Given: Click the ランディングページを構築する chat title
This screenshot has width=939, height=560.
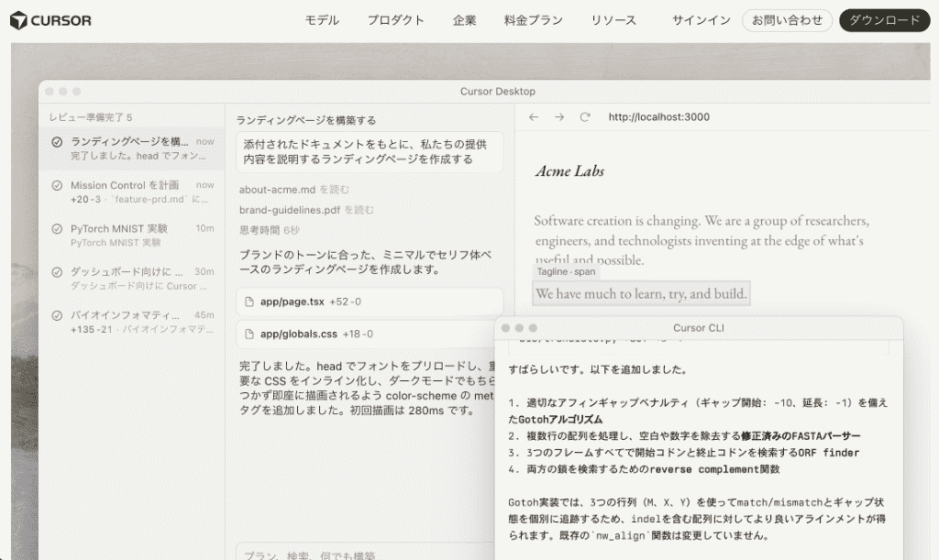Looking at the screenshot, I should pyautogui.click(x=306, y=120).
